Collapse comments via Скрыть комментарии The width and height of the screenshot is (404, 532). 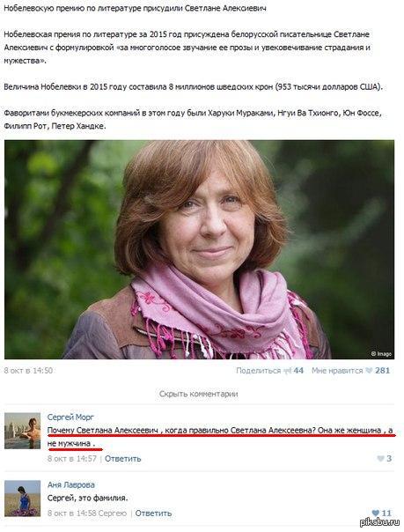click(x=199, y=394)
